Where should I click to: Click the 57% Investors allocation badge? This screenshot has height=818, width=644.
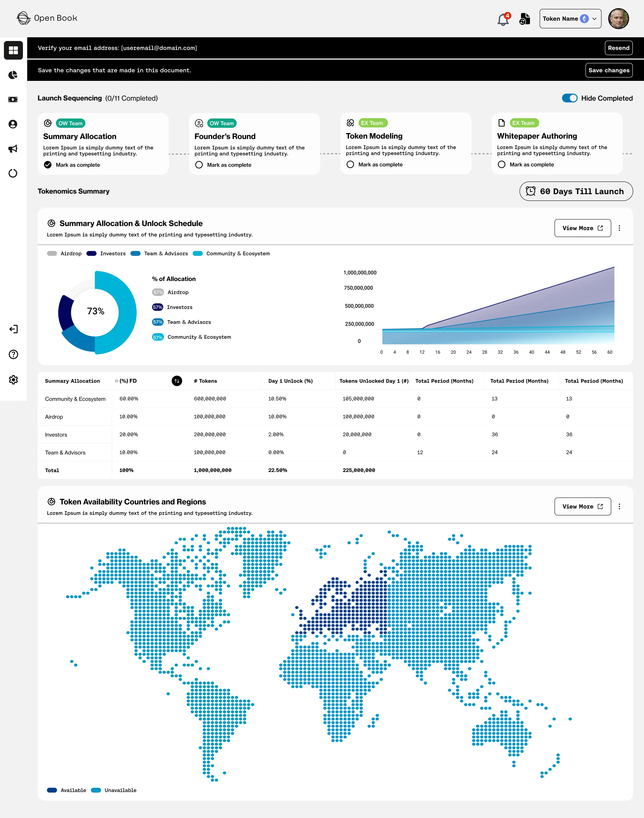click(x=158, y=307)
